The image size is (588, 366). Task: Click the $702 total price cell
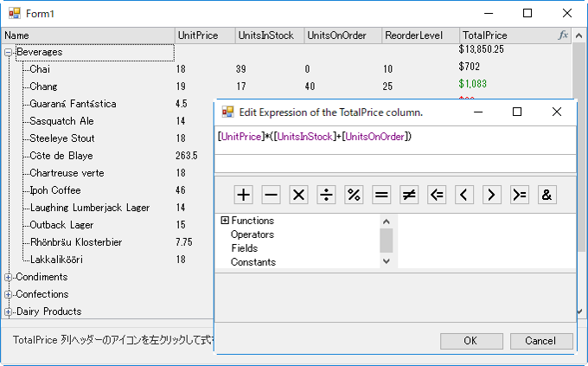click(470, 67)
